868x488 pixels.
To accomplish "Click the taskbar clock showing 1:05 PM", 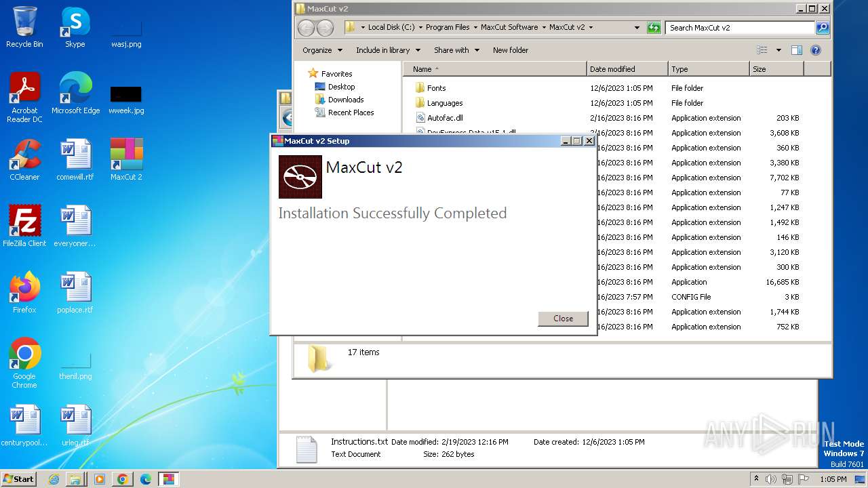I will tap(833, 479).
